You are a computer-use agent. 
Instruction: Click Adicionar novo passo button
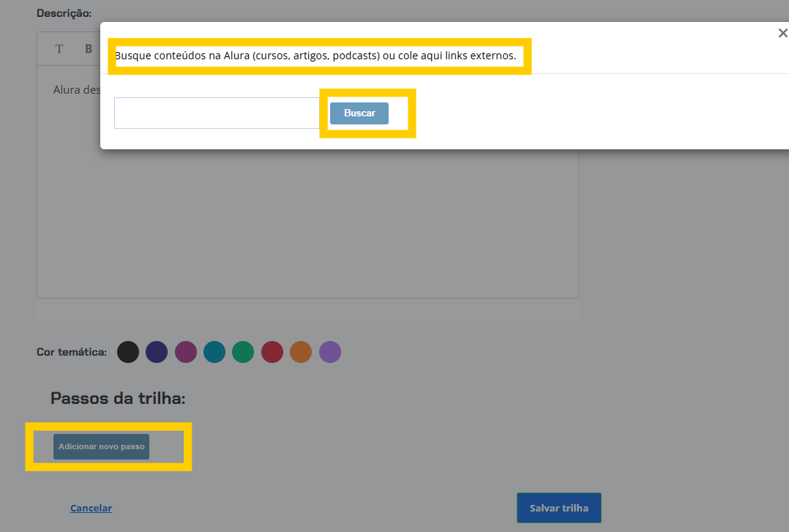[101, 446]
